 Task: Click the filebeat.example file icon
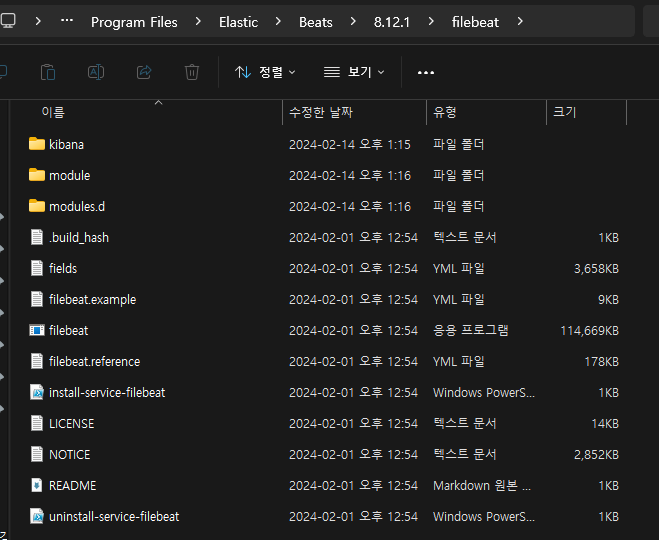pyautogui.click(x=37, y=299)
